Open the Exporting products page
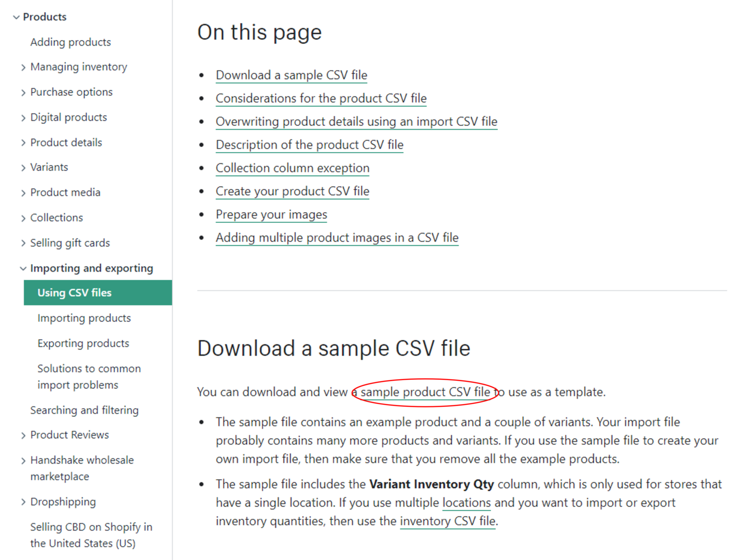This screenshot has height=560, width=751. coord(83,343)
